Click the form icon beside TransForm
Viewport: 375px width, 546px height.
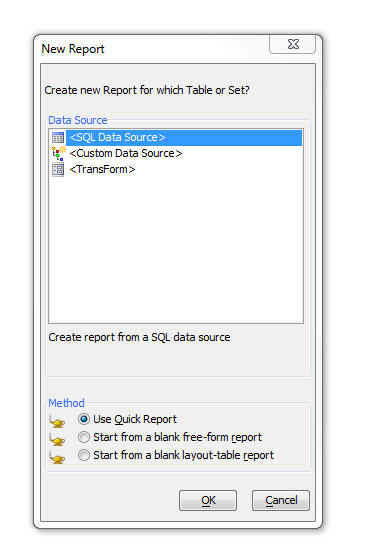[58, 170]
